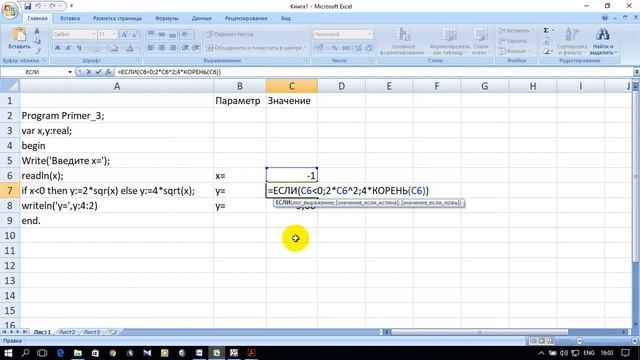Switch to Вид ribbon tab

point(286,18)
